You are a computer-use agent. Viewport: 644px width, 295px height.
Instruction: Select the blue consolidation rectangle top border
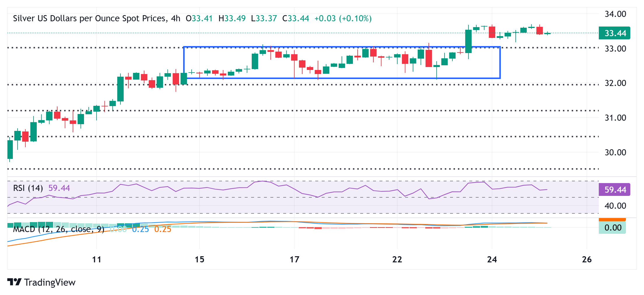[342, 47]
